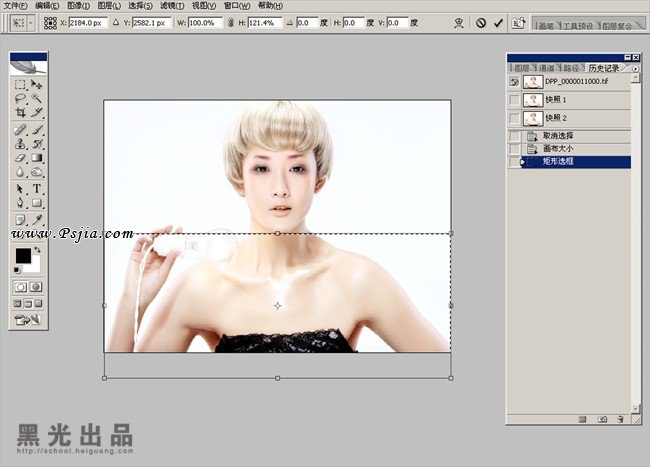The width and height of the screenshot is (650, 467).
Task: Select the Magic Wand tool
Action: pyautogui.click(x=37, y=100)
